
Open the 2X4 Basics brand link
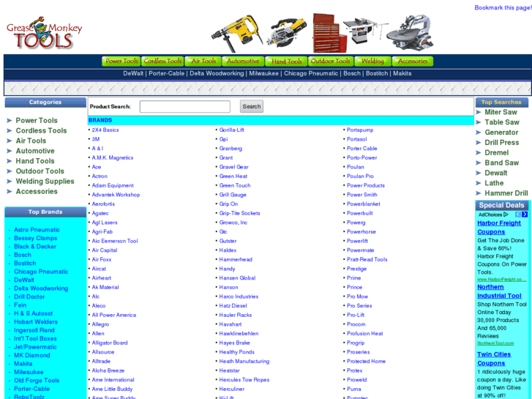[105, 130]
